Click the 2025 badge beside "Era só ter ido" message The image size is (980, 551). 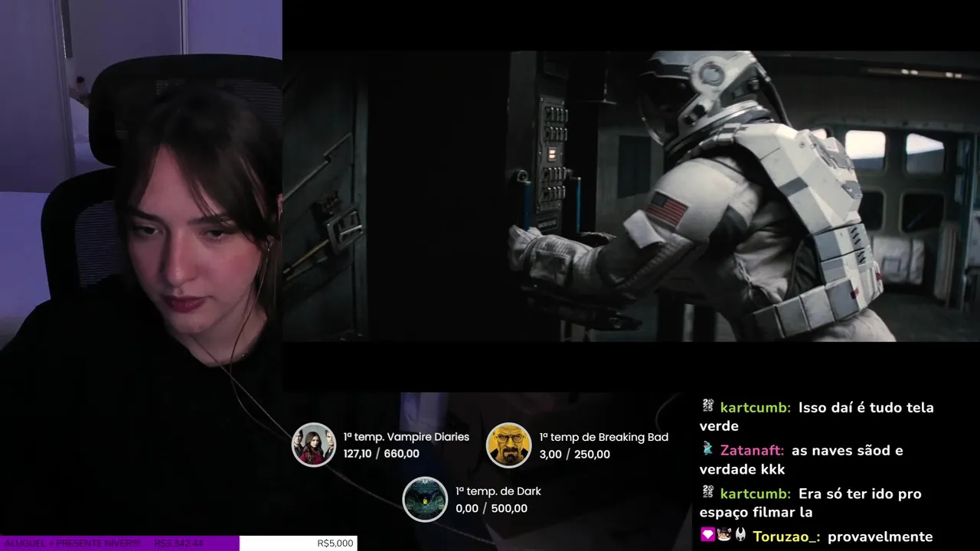pyautogui.click(x=707, y=492)
